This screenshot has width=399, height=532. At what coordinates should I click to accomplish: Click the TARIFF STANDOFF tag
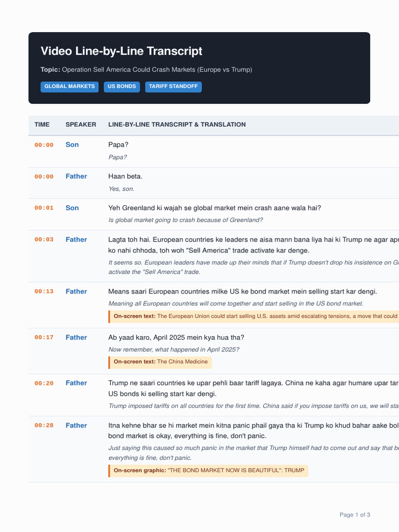(174, 87)
